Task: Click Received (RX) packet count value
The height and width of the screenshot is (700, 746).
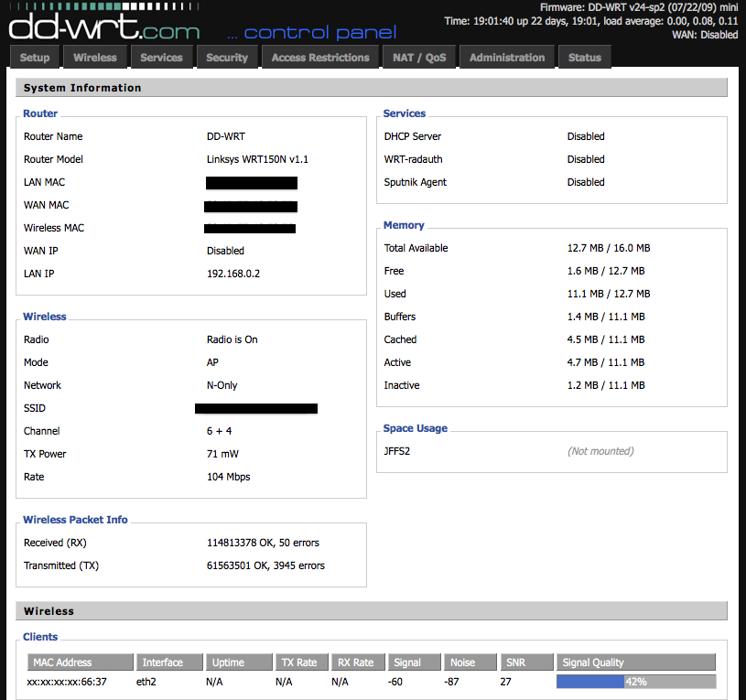Action: [x=263, y=543]
